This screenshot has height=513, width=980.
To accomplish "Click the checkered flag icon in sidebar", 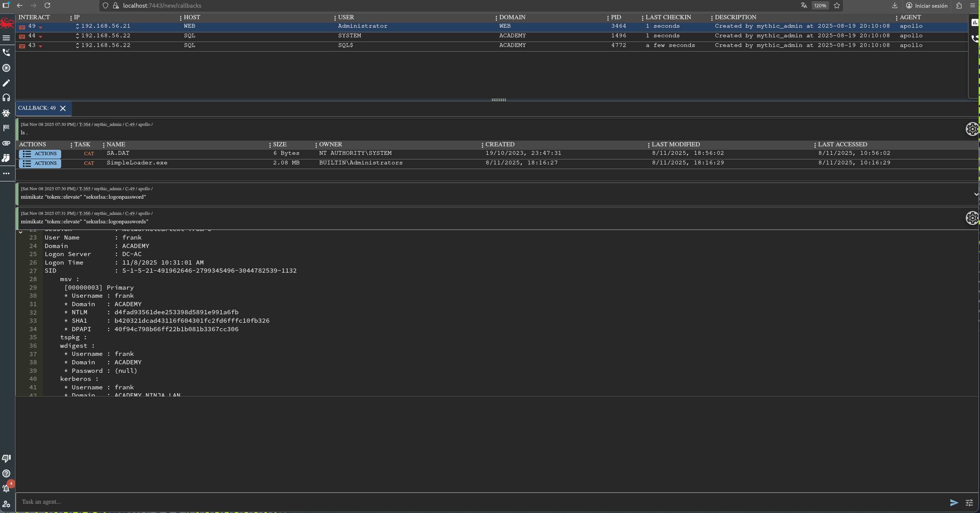I will tap(6, 128).
